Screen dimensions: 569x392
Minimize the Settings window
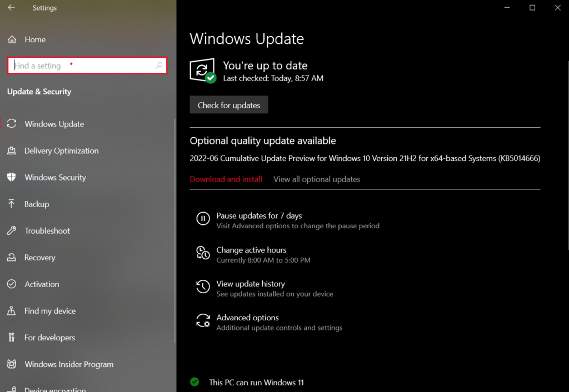(x=507, y=8)
